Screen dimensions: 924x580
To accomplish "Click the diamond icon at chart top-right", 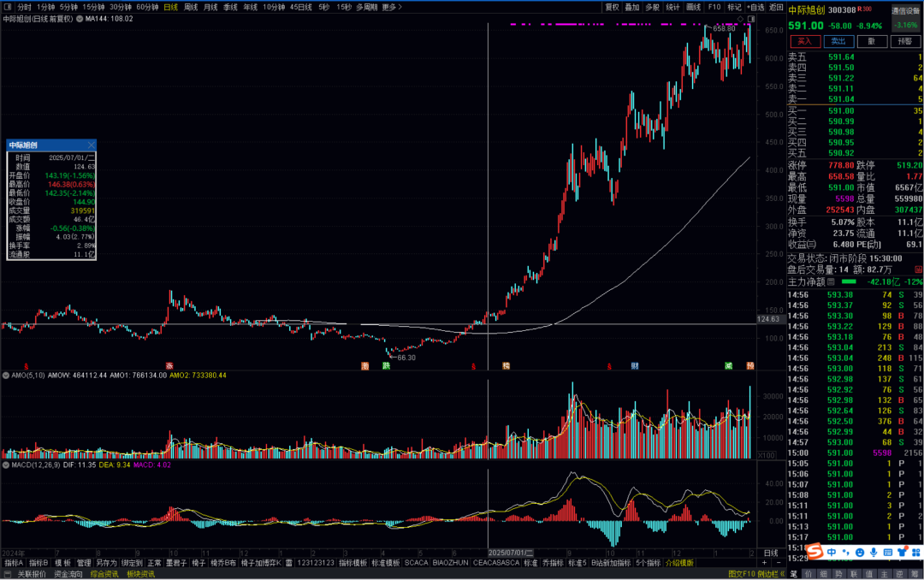I will click(740, 19).
